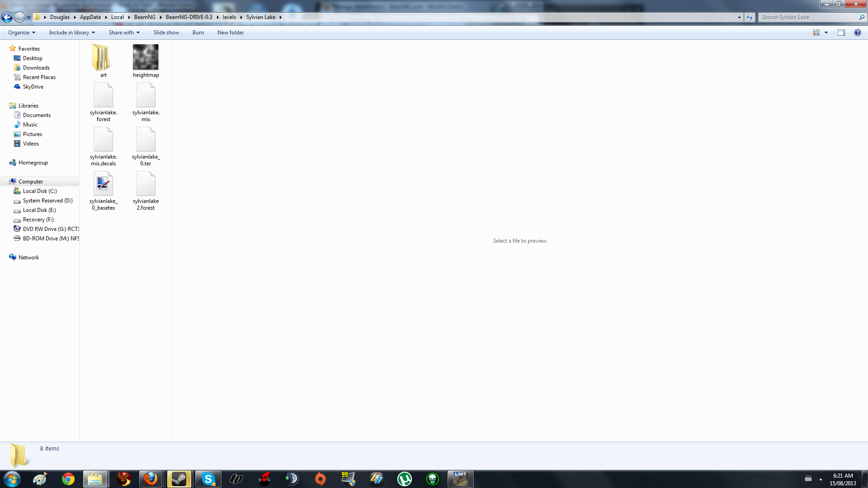
Task: Go back with the Back arrow
Action: click(7, 17)
